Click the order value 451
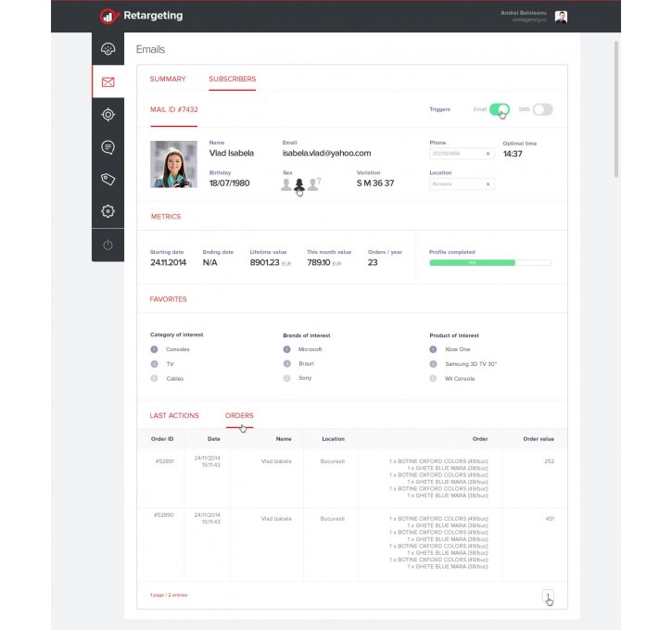672x630 pixels. [x=550, y=519]
